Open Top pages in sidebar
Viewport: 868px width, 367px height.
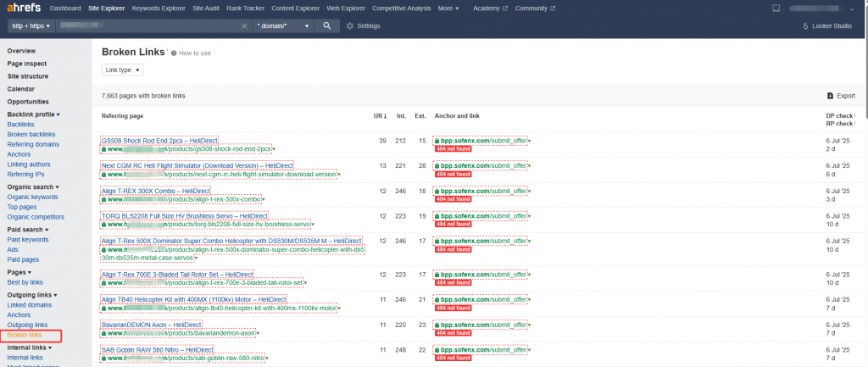[21, 207]
